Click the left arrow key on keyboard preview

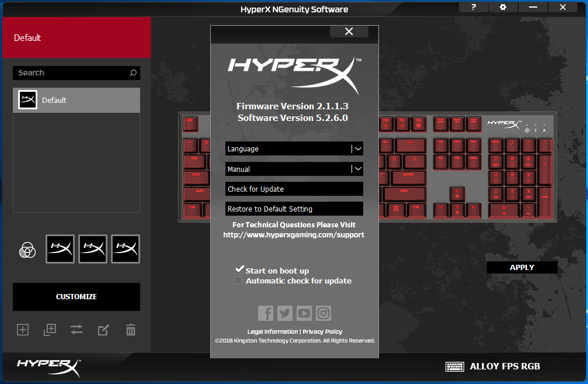point(441,210)
